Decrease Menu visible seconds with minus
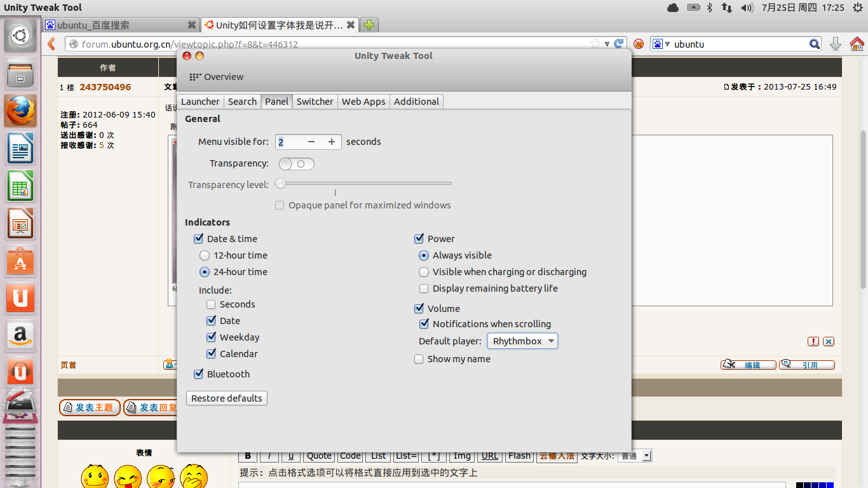Image resolution: width=868 pixels, height=488 pixels. click(x=311, y=142)
